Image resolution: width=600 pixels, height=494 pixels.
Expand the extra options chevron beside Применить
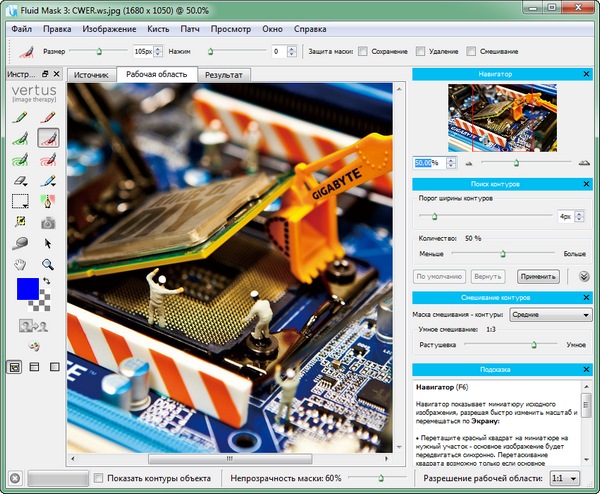click(x=584, y=276)
